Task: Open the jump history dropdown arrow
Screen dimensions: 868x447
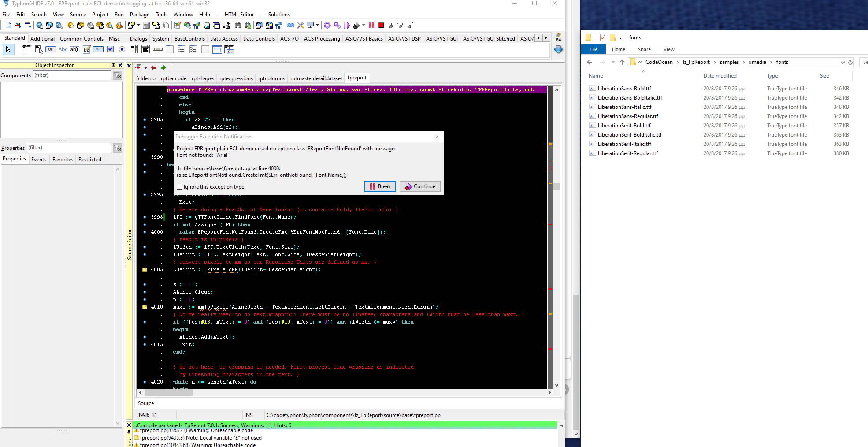Action: [x=145, y=67]
